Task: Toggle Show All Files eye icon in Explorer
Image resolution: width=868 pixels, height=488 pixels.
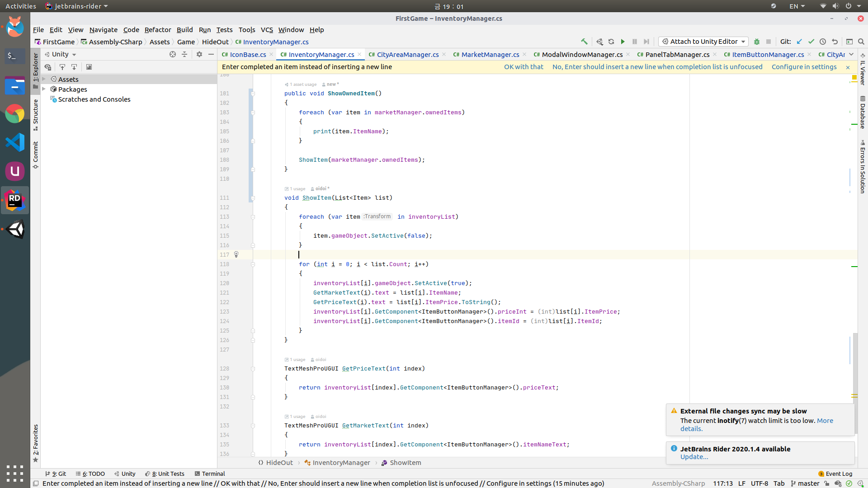Action: [x=48, y=67]
